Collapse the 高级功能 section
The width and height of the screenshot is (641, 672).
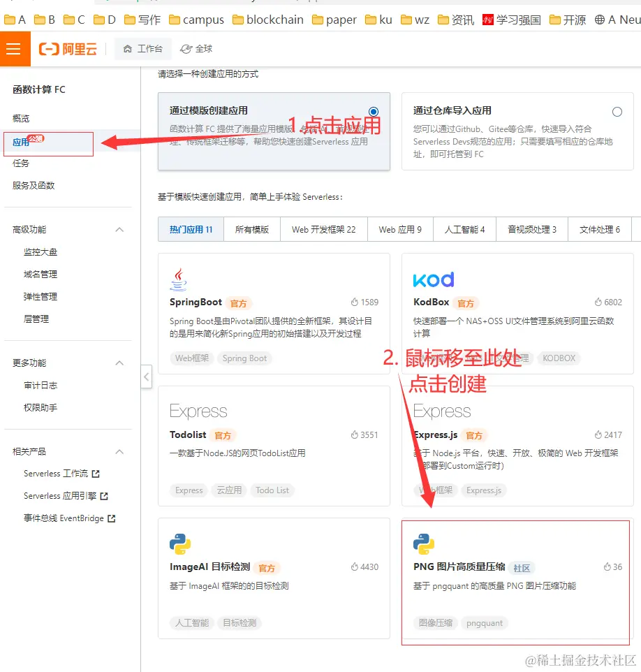click(119, 230)
